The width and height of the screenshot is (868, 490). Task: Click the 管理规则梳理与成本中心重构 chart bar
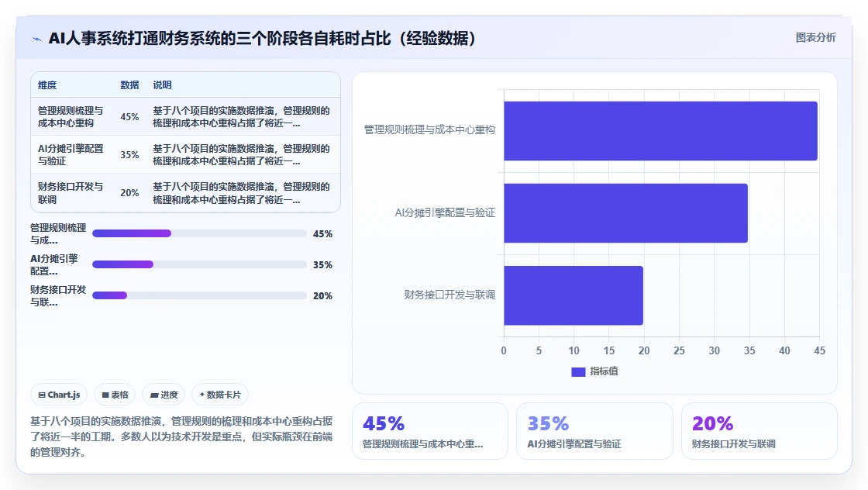click(660, 131)
